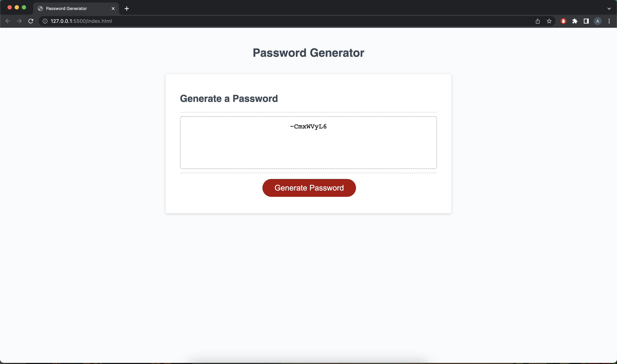Open the share/export icon in the address bar
Image resolution: width=617 pixels, height=364 pixels.
tap(538, 21)
